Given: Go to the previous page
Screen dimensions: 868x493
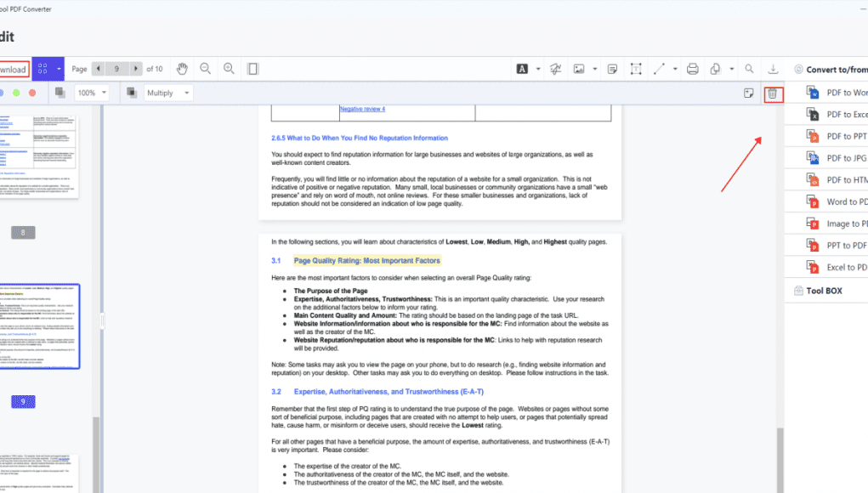Looking at the screenshot, I should click(99, 69).
